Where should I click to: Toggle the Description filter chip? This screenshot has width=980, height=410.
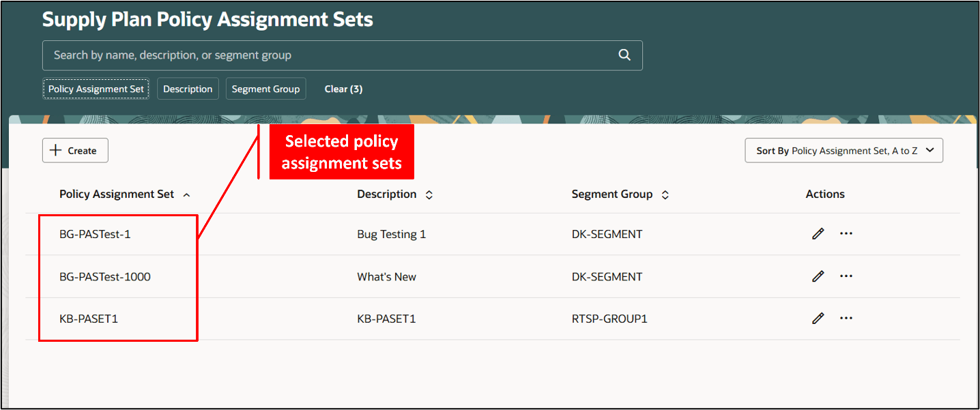coord(188,88)
